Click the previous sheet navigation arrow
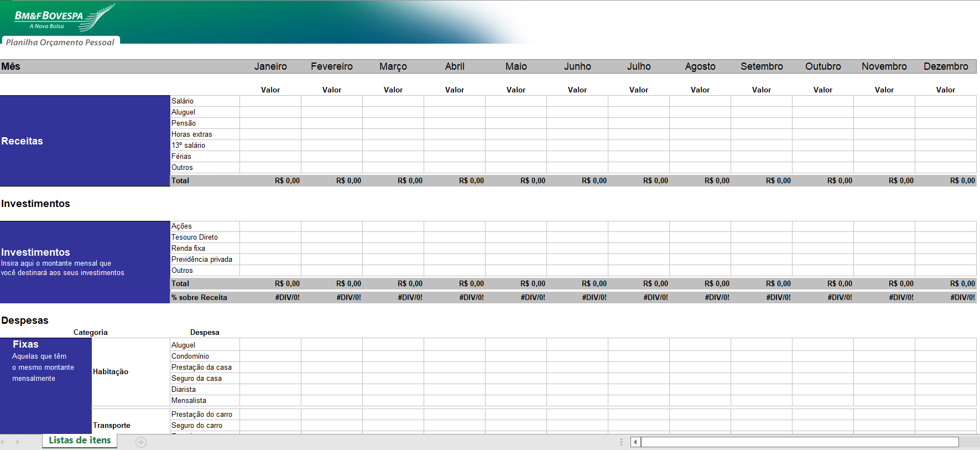 coord(3,442)
